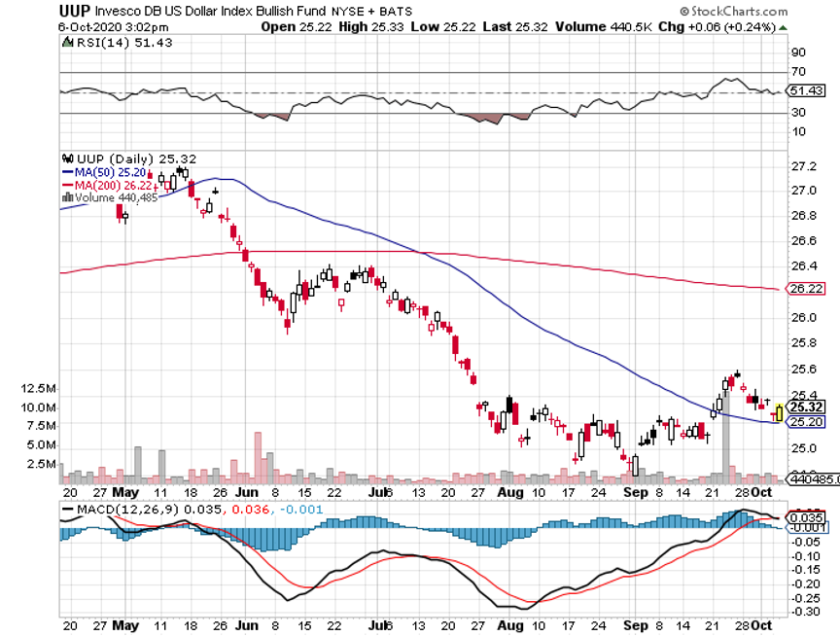Click the Open 25.22 value
Screen dimensions: 840x636
297,27
